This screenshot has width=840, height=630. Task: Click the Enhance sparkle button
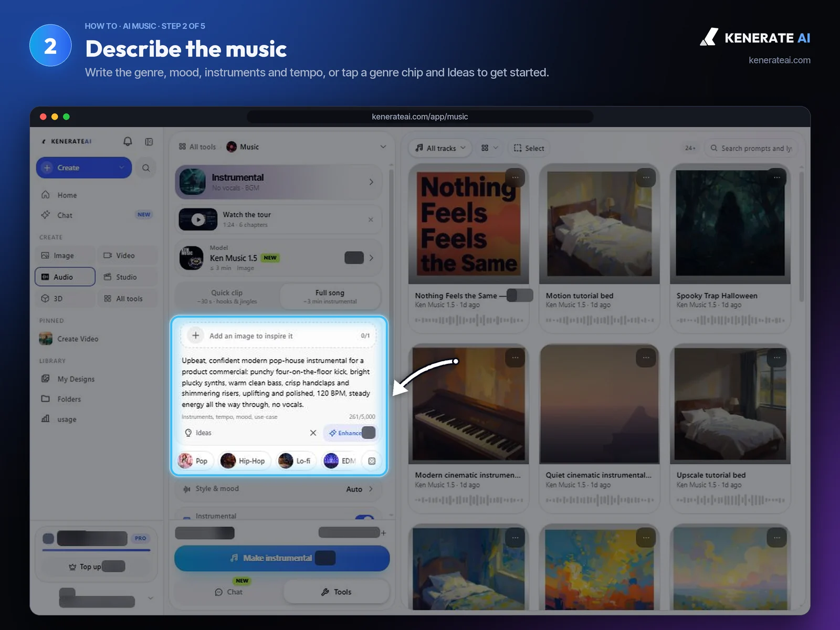click(350, 433)
